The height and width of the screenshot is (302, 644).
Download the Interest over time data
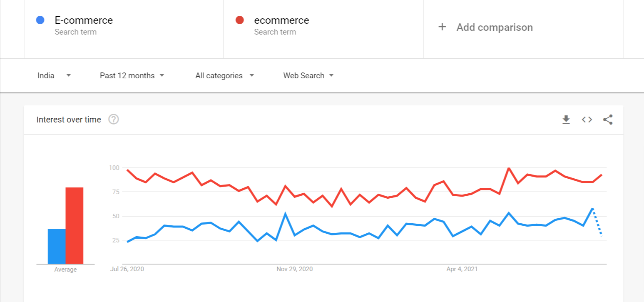566,120
